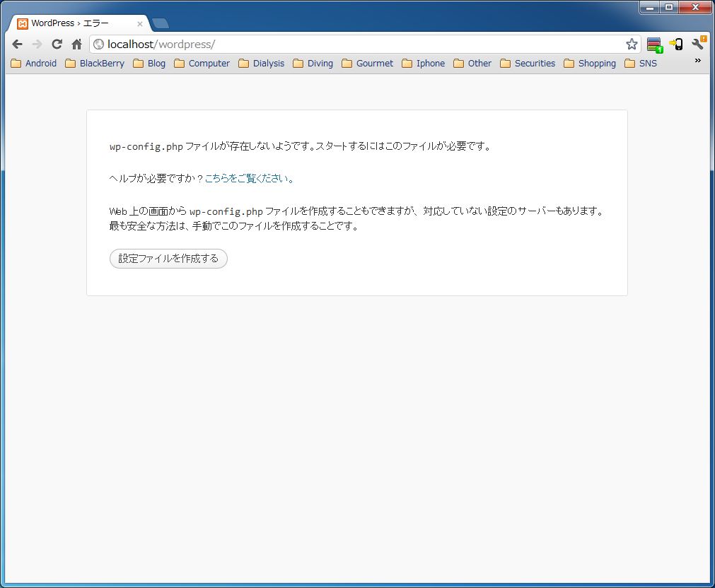Reload the localhost WordPress page
The image size is (715, 588).
57,45
